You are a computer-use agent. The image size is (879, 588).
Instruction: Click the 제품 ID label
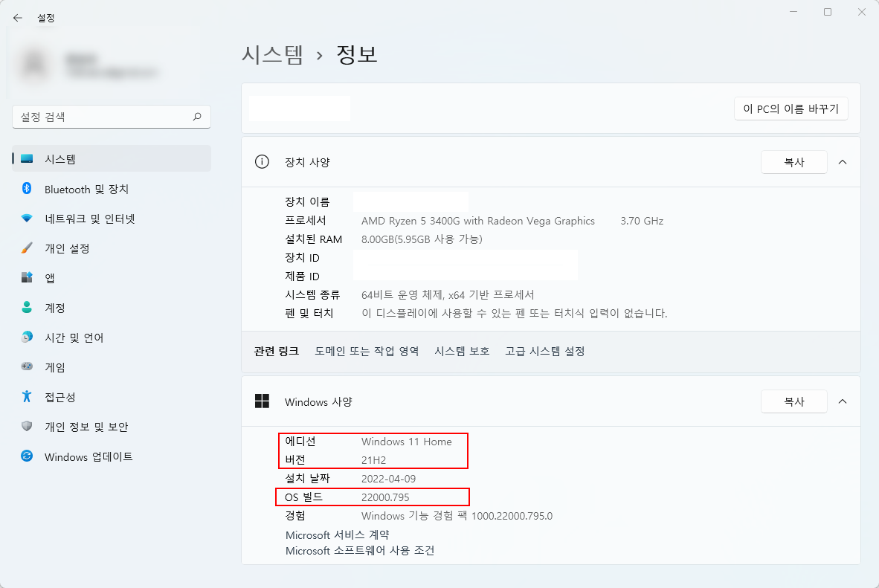tap(302, 277)
